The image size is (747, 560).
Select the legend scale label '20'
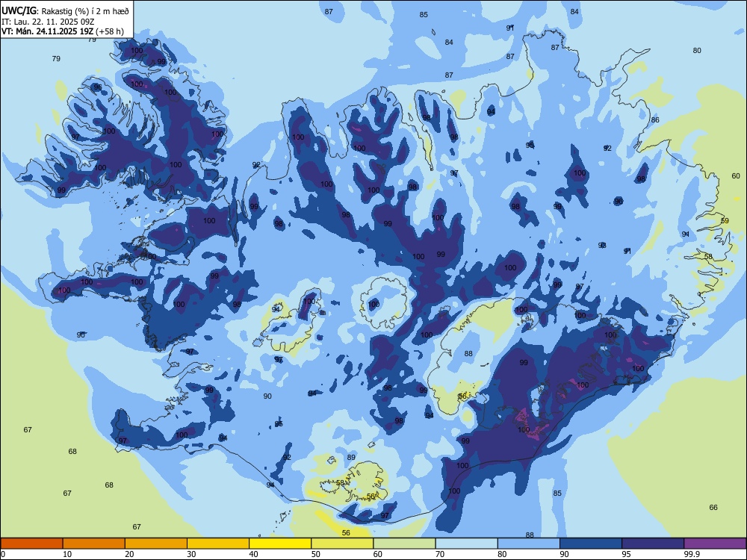pos(129,554)
